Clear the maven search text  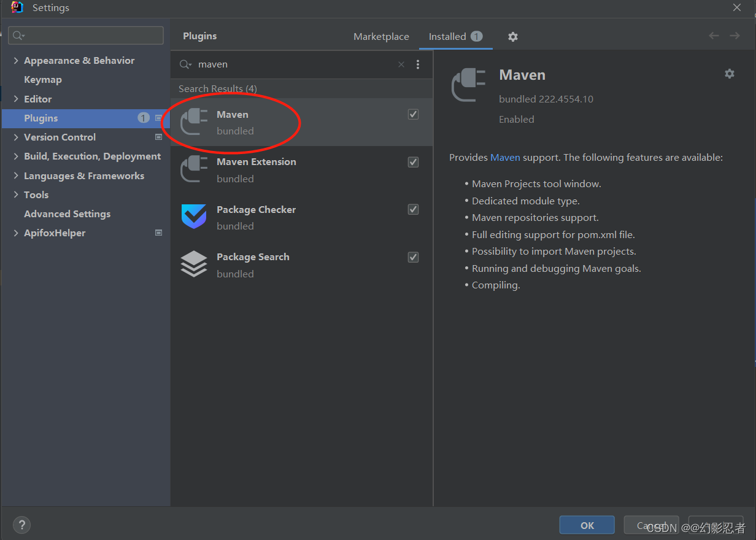click(x=401, y=64)
